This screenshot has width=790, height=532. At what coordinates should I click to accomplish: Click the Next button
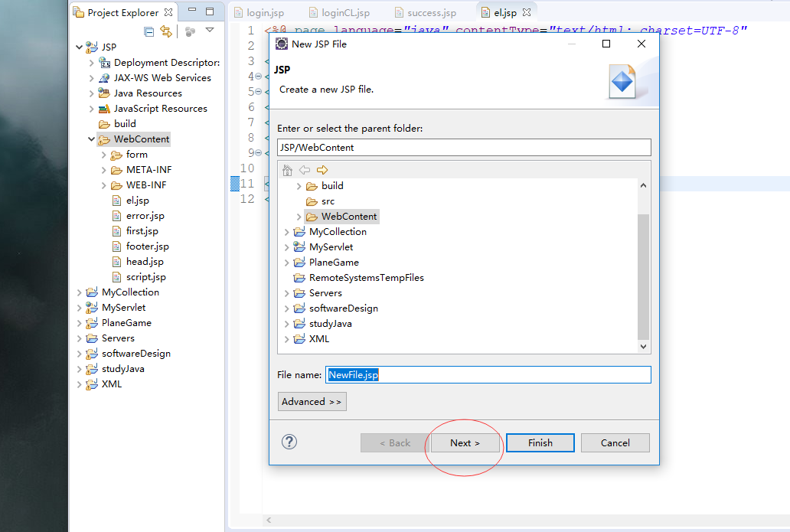pyautogui.click(x=465, y=443)
